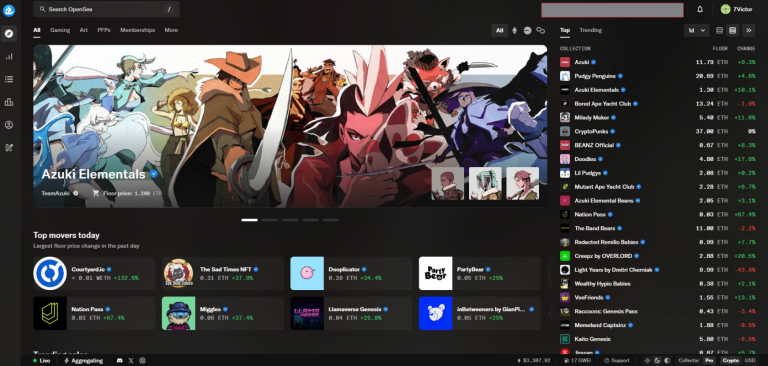Image resolution: width=768 pixels, height=366 pixels.
Task: Open the 1d timeframe dropdown
Action: (x=696, y=30)
